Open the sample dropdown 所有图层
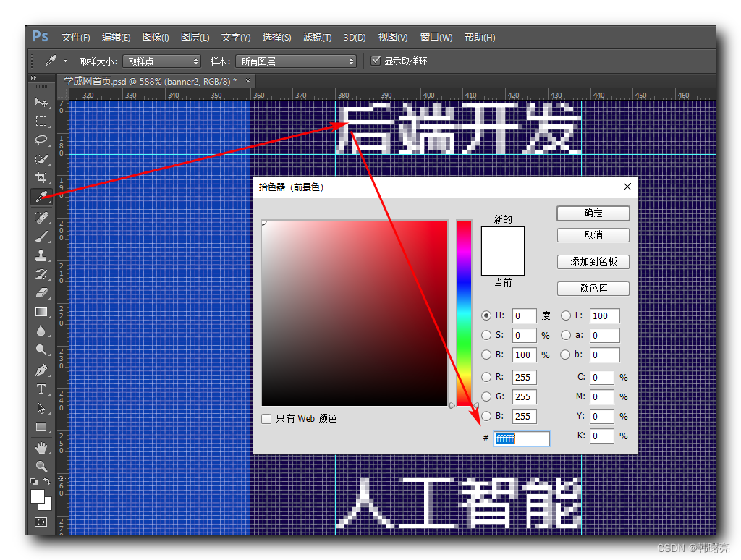Viewport: 741px width, 560px height. click(x=296, y=61)
